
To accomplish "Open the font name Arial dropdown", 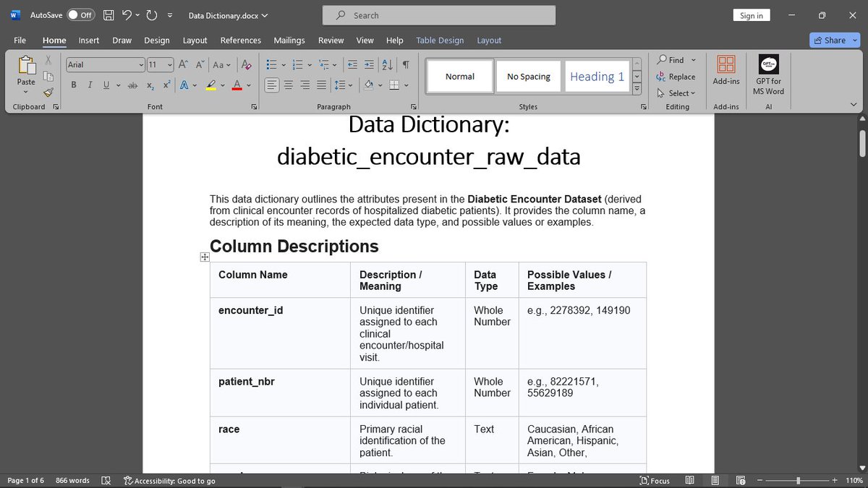I will [x=141, y=64].
